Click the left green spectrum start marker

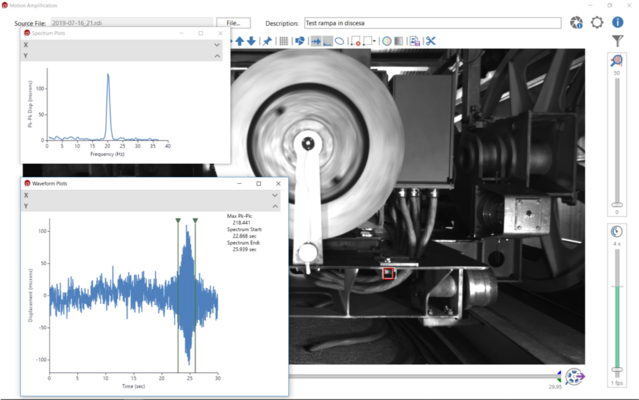[178, 220]
